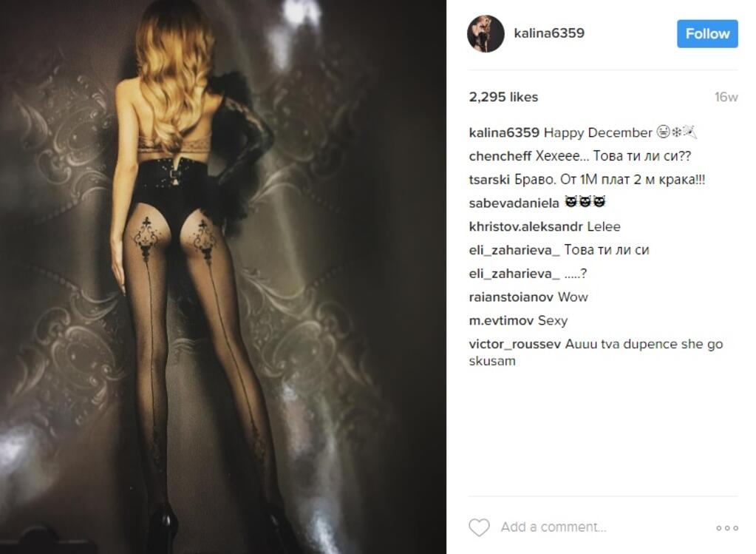The height and width of the screenshot is (554, 756).
Task: Open kalina6359 name in the caption
Action: 504,132
